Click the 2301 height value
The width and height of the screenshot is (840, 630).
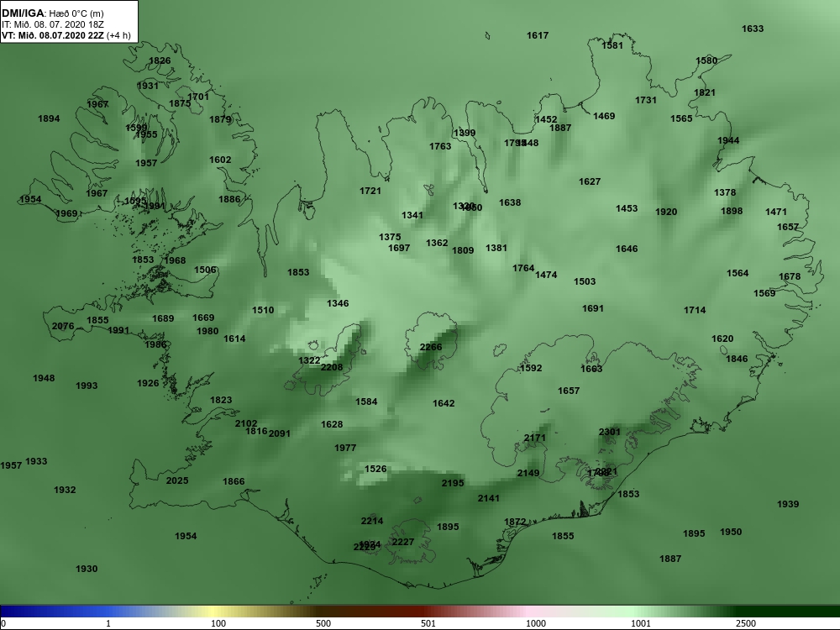609,432
